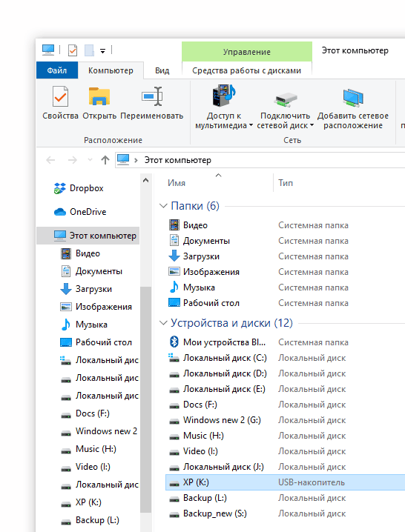Switch to the Вид ribbon tab
The width and height of the screenshot is (405, 532).
pos(162,70)
